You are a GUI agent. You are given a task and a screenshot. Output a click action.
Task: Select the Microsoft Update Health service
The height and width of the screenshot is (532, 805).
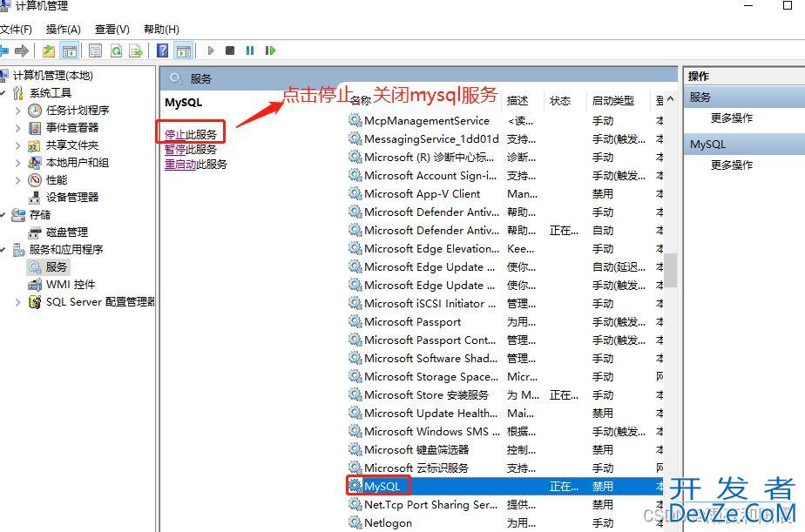505,413
